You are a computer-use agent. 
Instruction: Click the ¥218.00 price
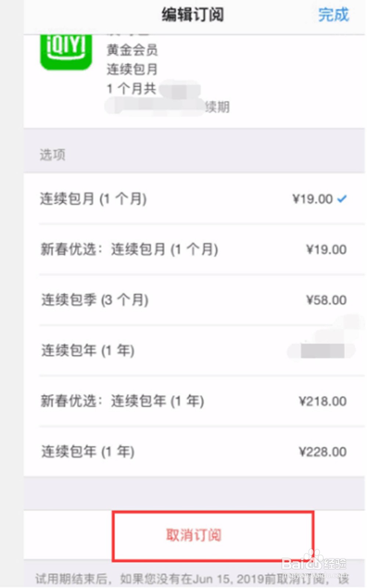click(323, 401)
